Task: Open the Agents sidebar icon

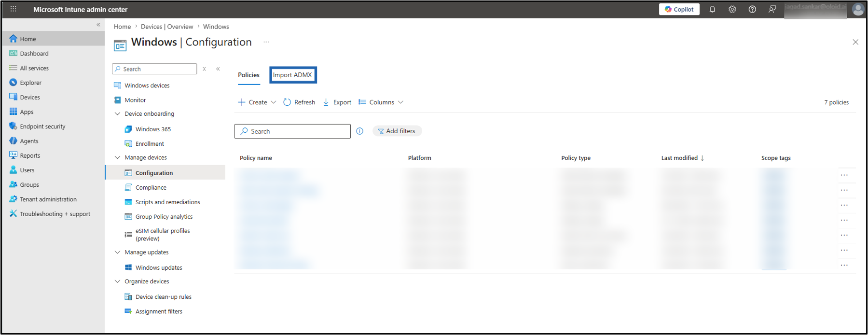Action: 13,141
